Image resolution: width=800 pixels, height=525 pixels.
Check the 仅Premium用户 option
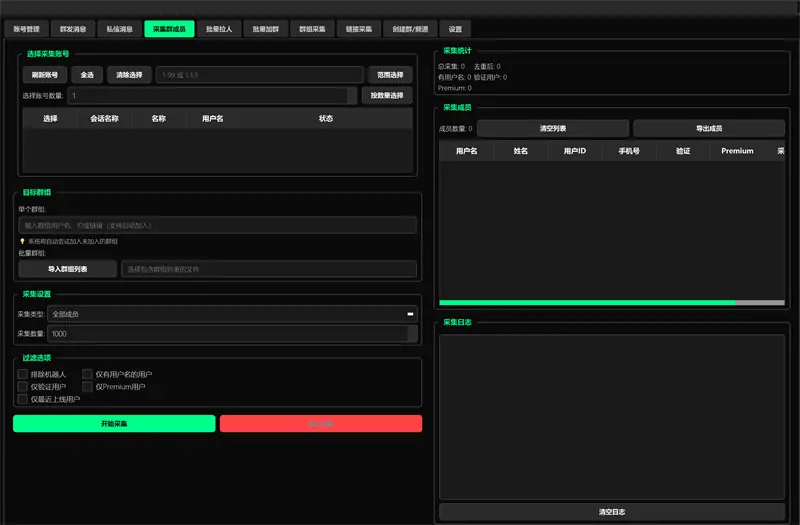point(88,386)
